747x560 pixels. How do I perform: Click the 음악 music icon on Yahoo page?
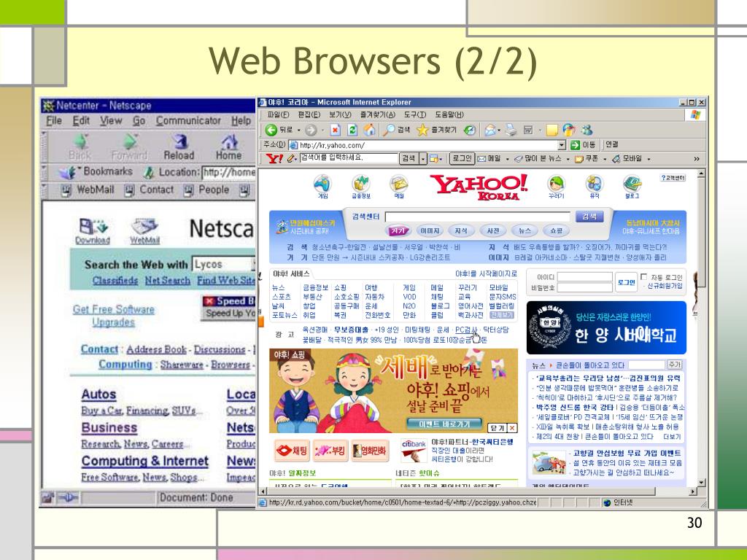[594, 184]
